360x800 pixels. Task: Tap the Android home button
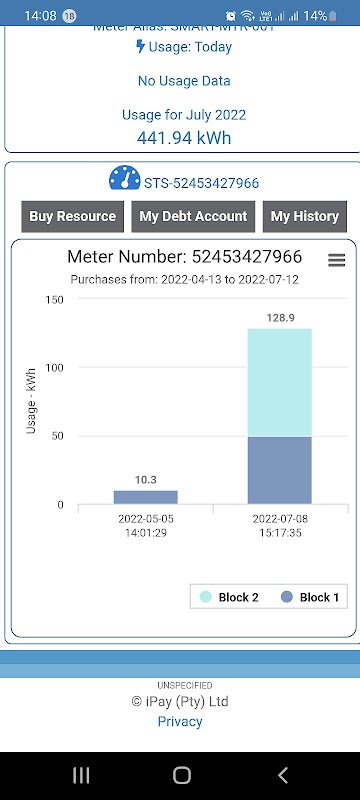point(182,775)
